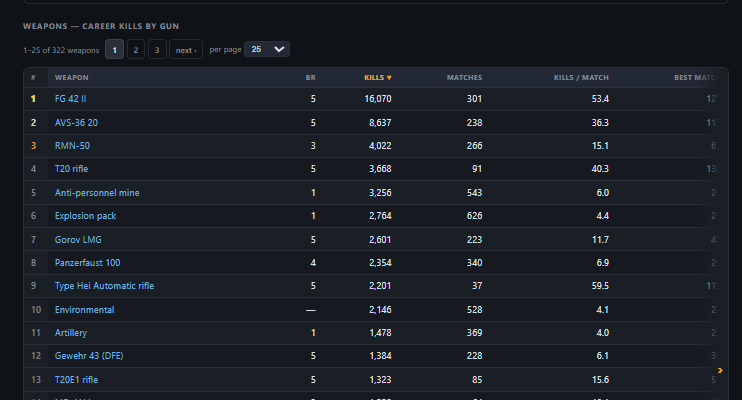Select page 1 of the pagination
This screenshot has width=742, height=400.
coord(115,49)
